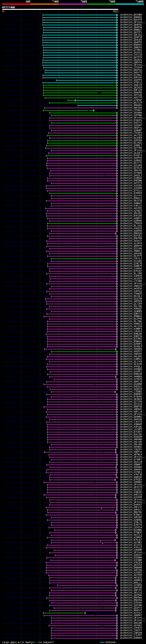
Task: Select the UniRef100_Q9LIE2 label
Action: [131, 35]
